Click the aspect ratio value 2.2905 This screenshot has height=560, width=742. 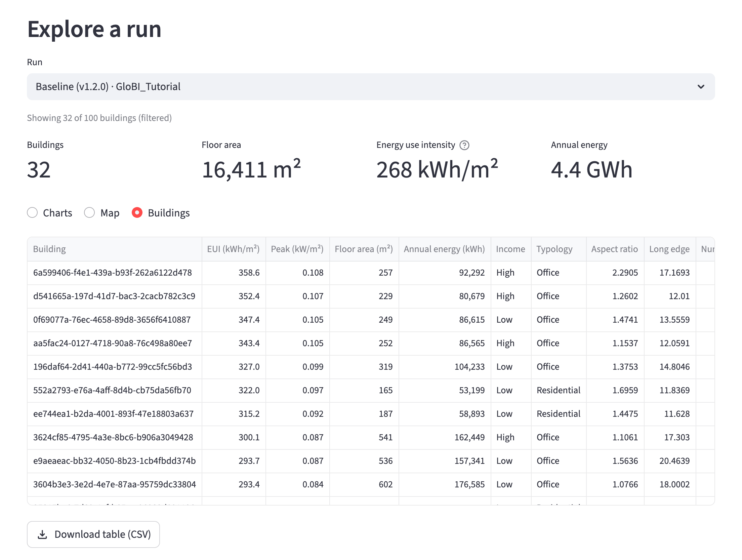pyautogui.click(x=625, y=273)
